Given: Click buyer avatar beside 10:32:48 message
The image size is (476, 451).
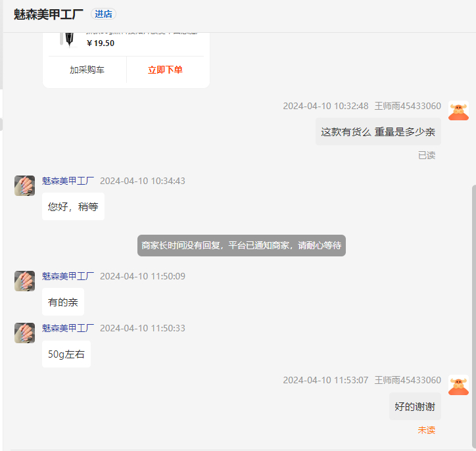Looking at the screenshot, I should pyautogui.click(x=458, y=110).
